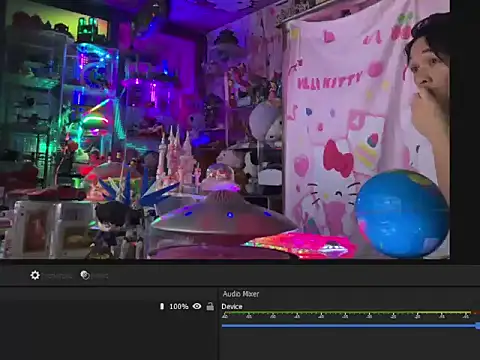Select the Device audio source label

(232, 307)
